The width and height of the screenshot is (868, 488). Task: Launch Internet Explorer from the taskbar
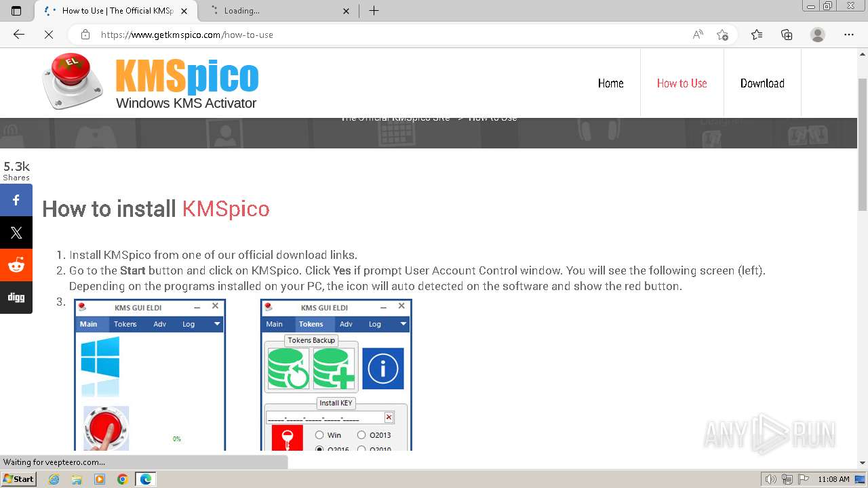[x=54, y=479]
